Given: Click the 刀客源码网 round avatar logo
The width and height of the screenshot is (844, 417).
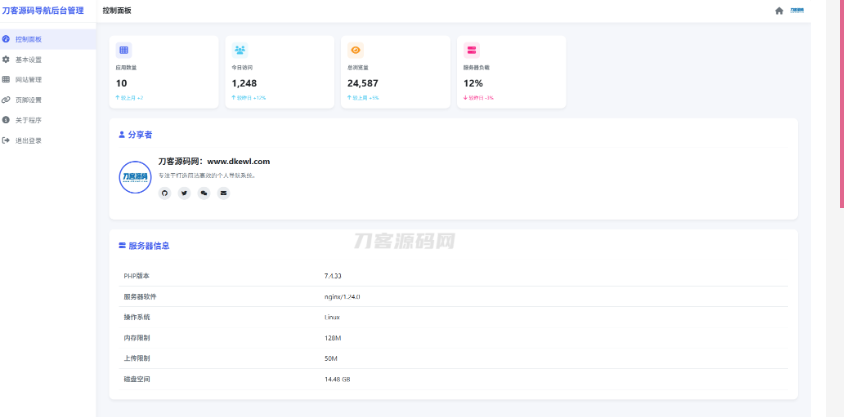Looking at the screenshot, I should coord(134,176).
